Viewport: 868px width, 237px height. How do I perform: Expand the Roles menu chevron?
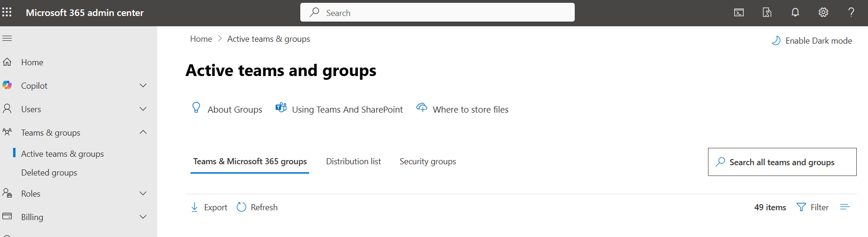coord(143,193)
